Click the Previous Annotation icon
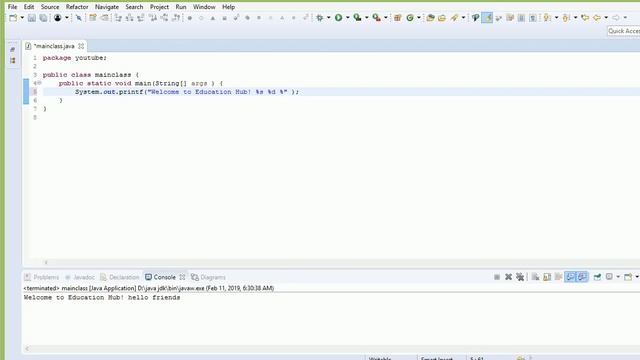This screenshot has height=360, width=640. (x=566, y=18)
